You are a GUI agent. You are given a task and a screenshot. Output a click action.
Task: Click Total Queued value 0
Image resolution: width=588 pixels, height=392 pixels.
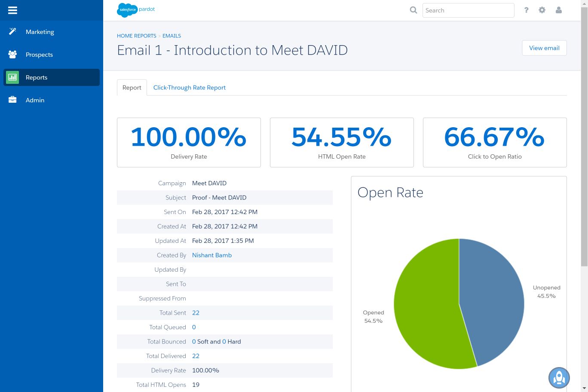point(194,327)
